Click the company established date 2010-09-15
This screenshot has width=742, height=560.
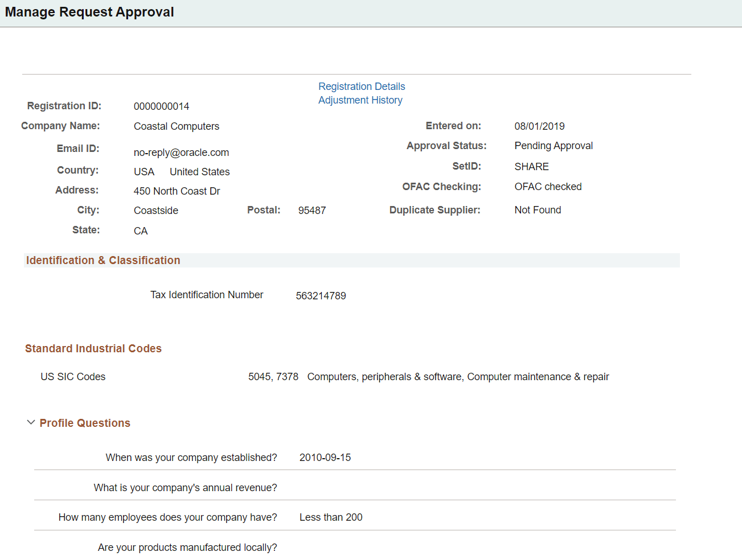pyautogui.click(x=325, y=457)
